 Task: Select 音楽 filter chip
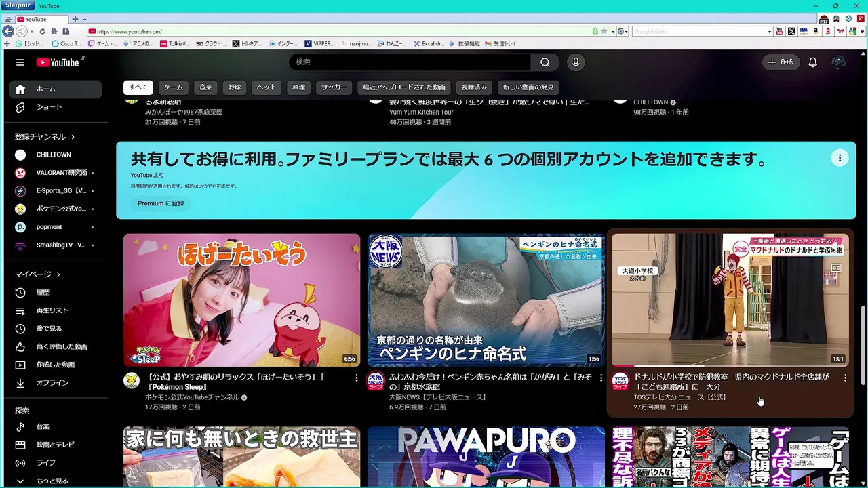(205, 87)
